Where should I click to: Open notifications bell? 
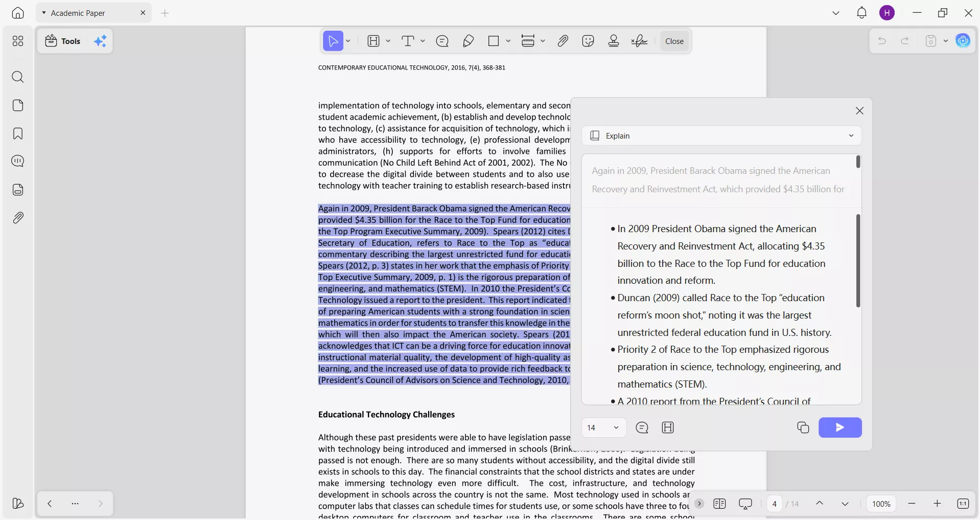(861, 13)
